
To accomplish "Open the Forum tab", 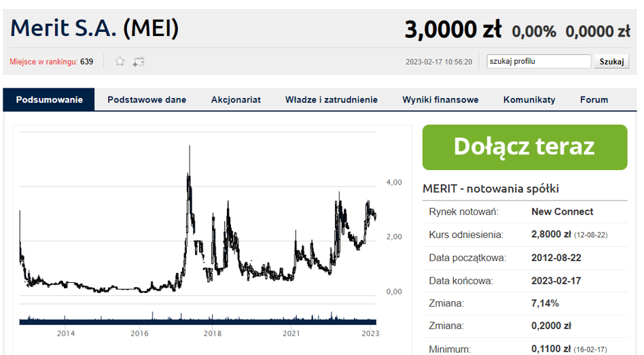I will click(x=594, y=99).
